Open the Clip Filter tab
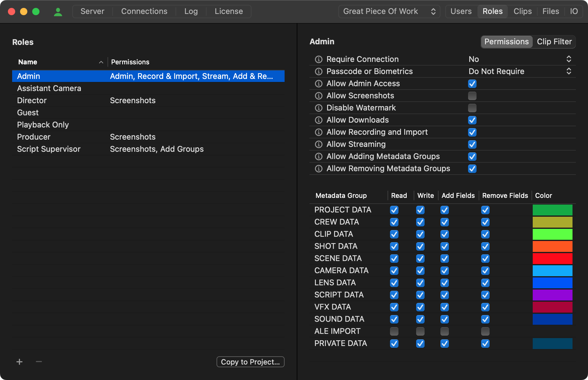Viewport: 588px width, 380px height. click(x=554, y=42)
